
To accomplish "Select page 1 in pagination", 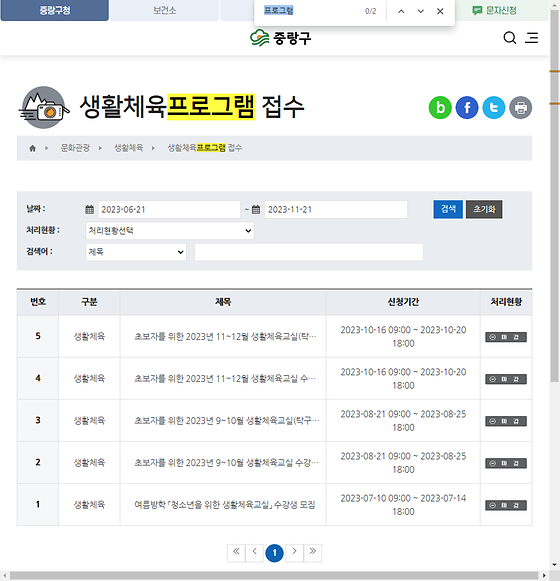I will click(274, 553).
